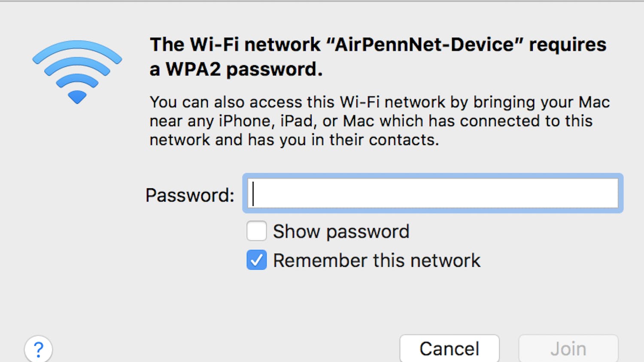Image resolution: width=644 pixels, height=362 pixels.
Task: Click the "Password:" field label
Action: coord(190,195)
